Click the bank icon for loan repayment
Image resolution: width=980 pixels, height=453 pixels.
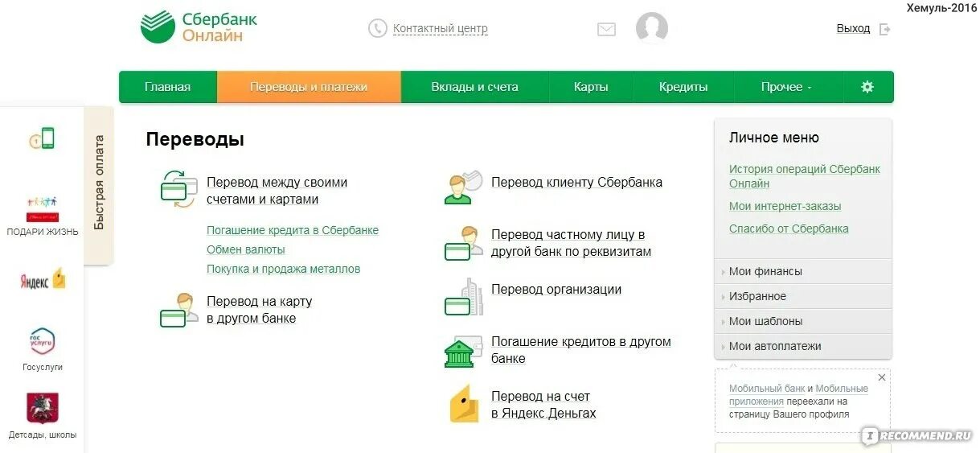[463, 352]
